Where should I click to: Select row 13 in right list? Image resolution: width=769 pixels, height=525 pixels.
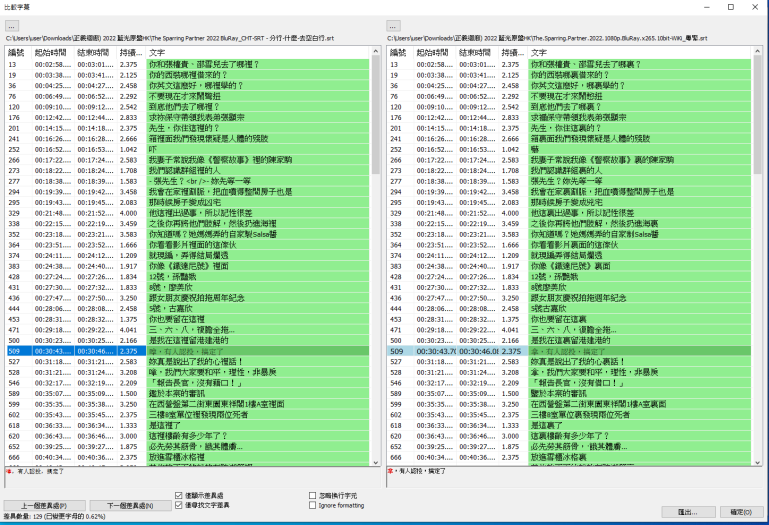(x=570, y=64)
